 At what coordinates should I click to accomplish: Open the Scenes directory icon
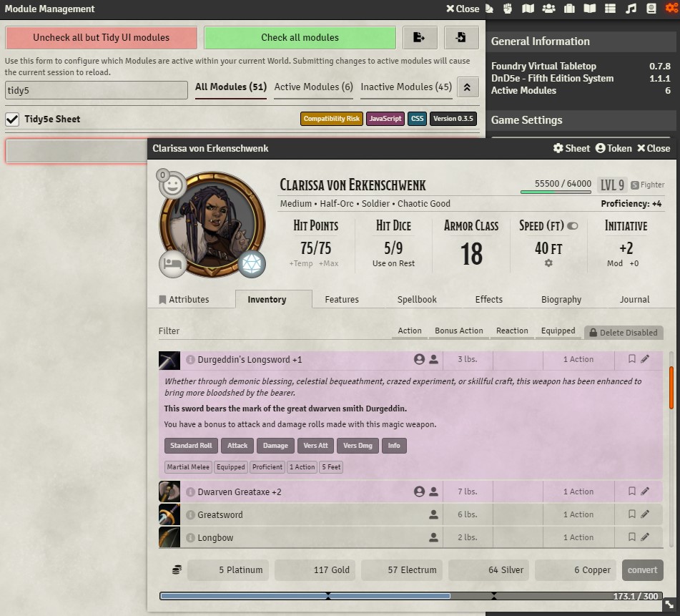pyautogui.click(x=528, y=9)
